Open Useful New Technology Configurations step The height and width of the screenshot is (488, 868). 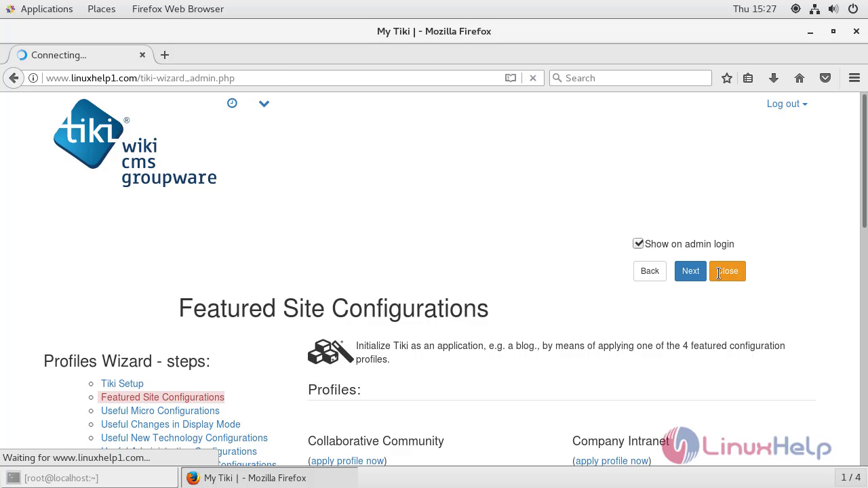[x=184, y=438]
